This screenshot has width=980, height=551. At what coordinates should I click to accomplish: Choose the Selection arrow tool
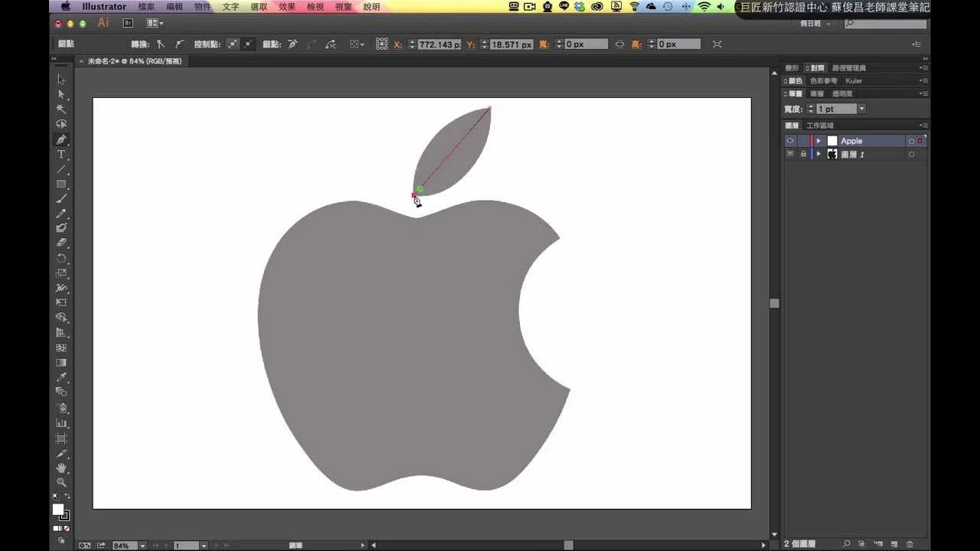click(61, 80)
